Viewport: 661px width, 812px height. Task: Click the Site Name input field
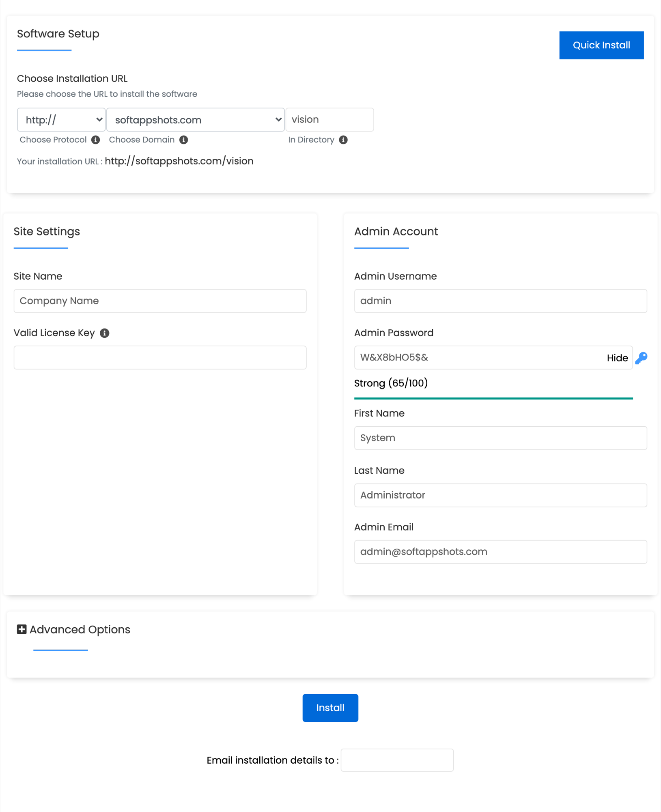159,301
